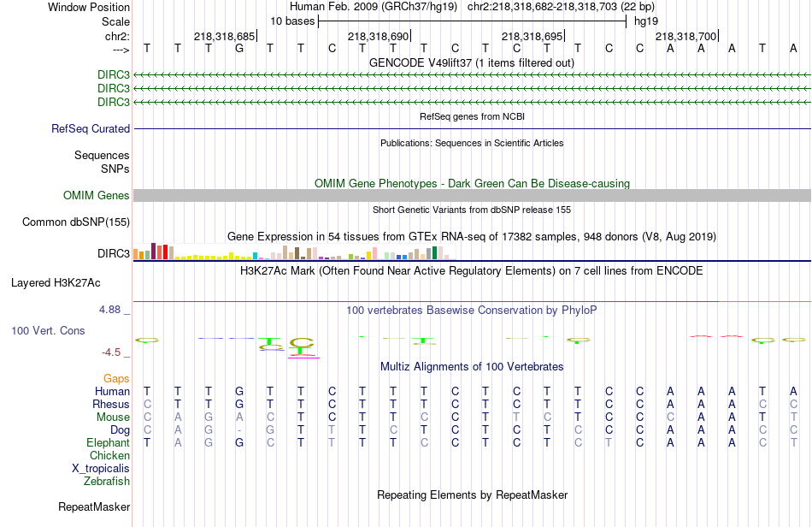The image size is (812, 527).
Task: Click the chr2: ruler label
Action: 117,36
